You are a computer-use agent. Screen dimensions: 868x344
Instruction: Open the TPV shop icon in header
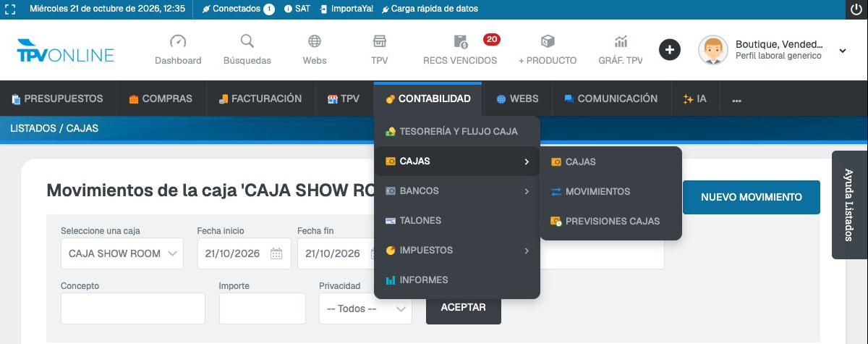380,41
